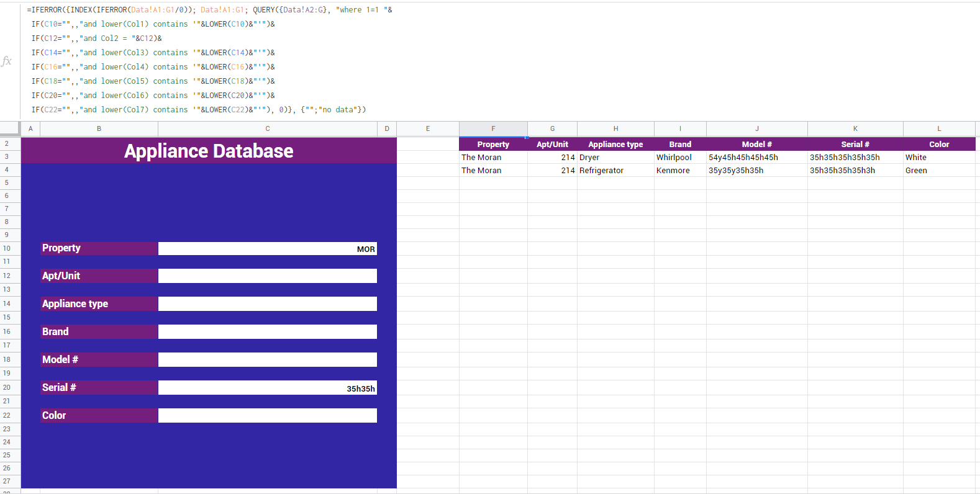Viewport: 980px width, 494px height.
Task: Select the Property input field containing MOR
Action: [268, 248]
